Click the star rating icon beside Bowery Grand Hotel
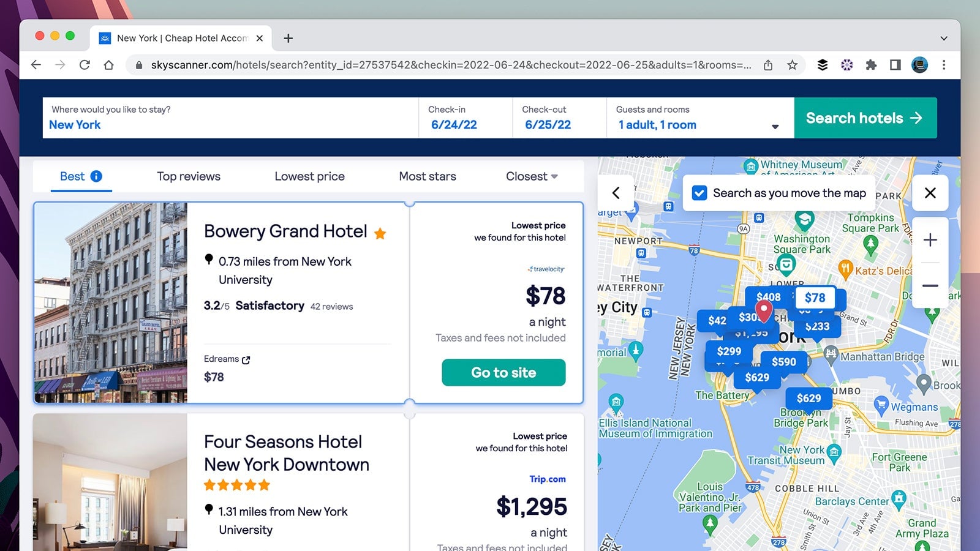 380,233
